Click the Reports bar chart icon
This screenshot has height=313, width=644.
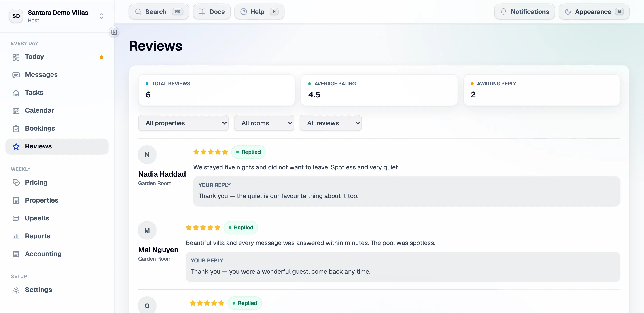(16, 236)
